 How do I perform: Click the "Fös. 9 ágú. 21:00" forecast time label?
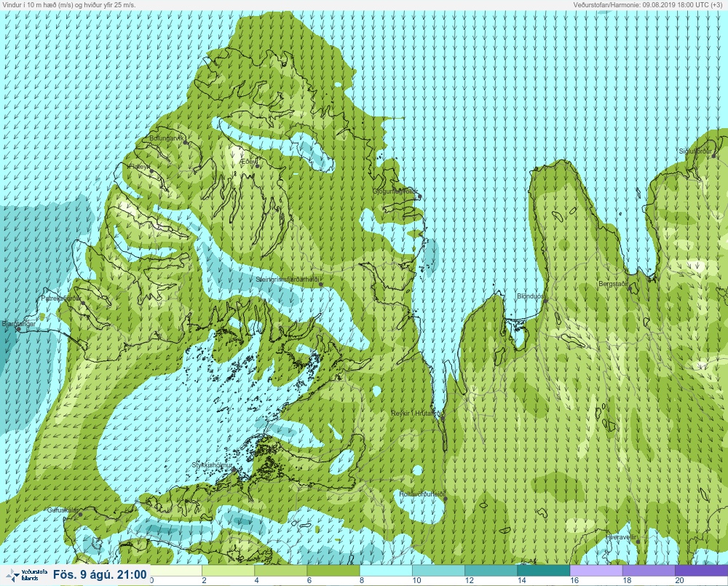point(100,575)
